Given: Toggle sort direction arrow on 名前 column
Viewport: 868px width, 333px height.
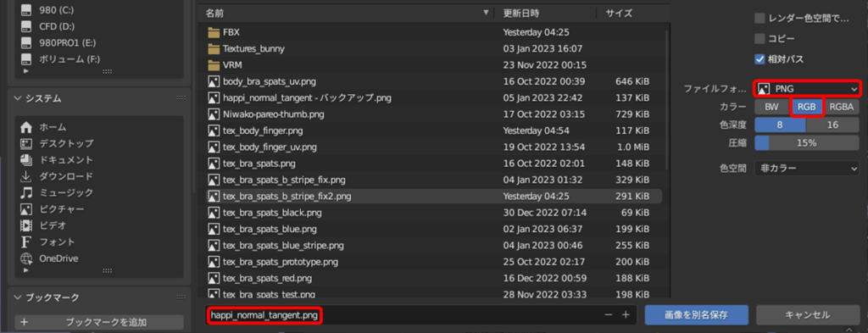Looking at the screenshot, I should tap(486, 12).
